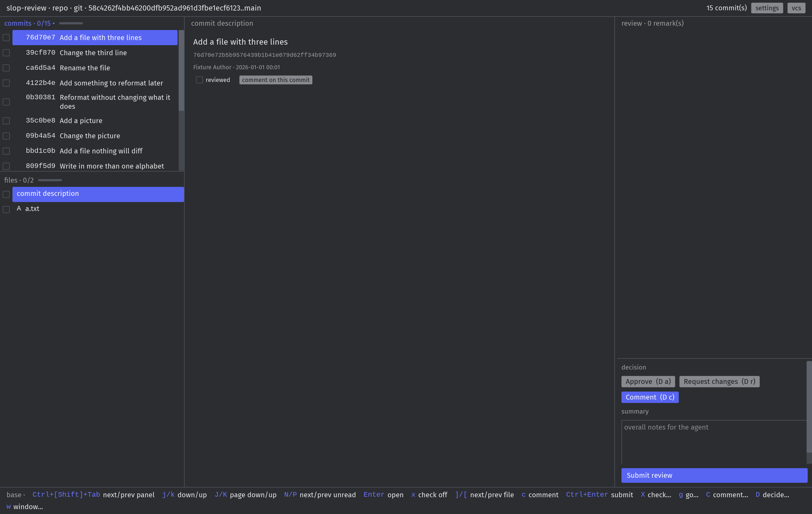The width and height of the screenshot is (812, 514).
Task: Mark commit ca6d5a4 checkbox
Action: pos(6,68)
